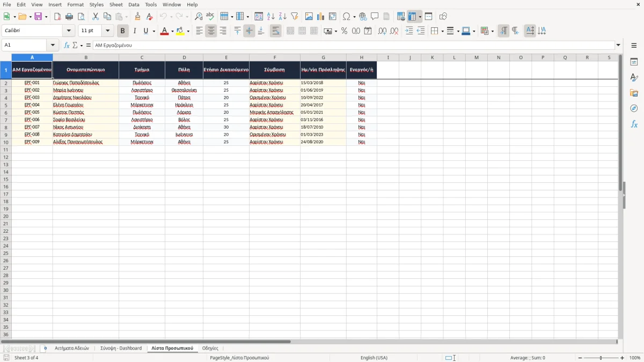
Task: Toggle Bold formatting
Action: point(123,31)
